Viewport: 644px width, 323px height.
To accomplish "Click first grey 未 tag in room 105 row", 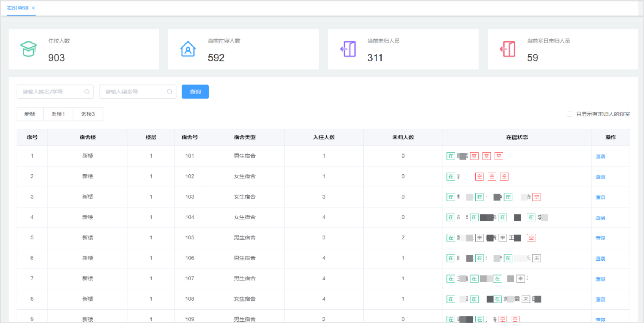I will click(479, 238).
